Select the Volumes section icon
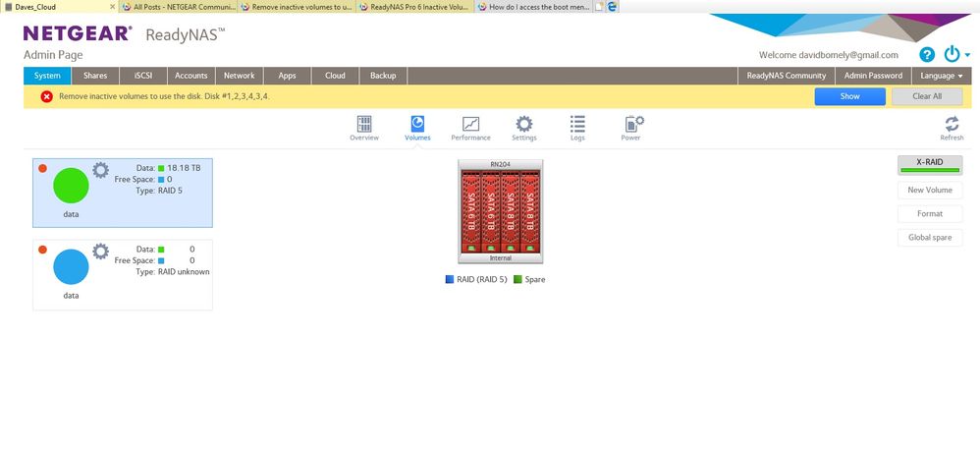Viewport: 980px width, 450px height. pyautogui.click(x=417, y=123)
